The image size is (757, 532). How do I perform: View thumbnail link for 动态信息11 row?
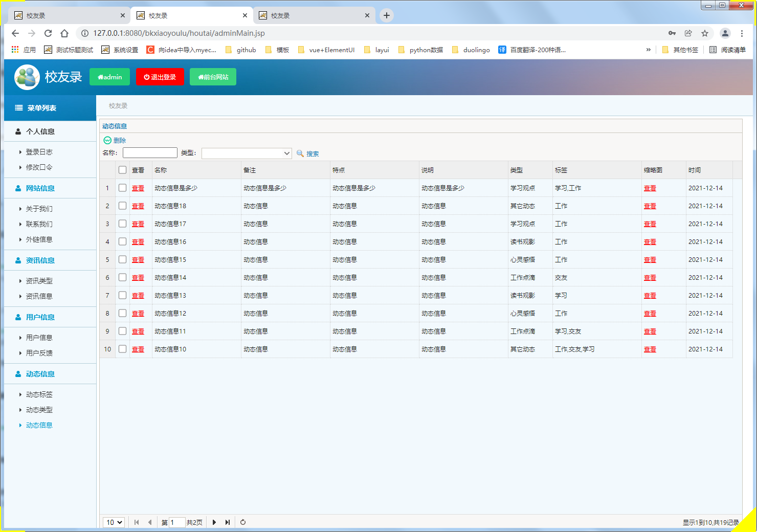pos(650,331)
